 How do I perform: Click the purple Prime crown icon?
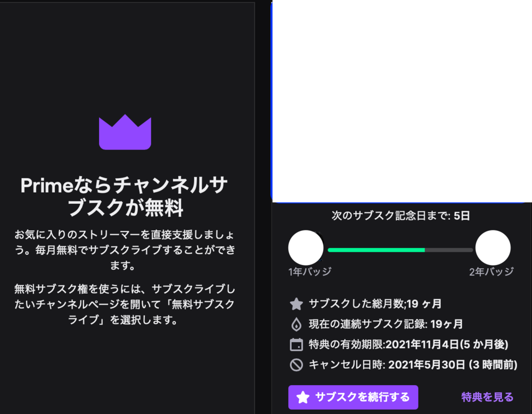coord(125,132)
